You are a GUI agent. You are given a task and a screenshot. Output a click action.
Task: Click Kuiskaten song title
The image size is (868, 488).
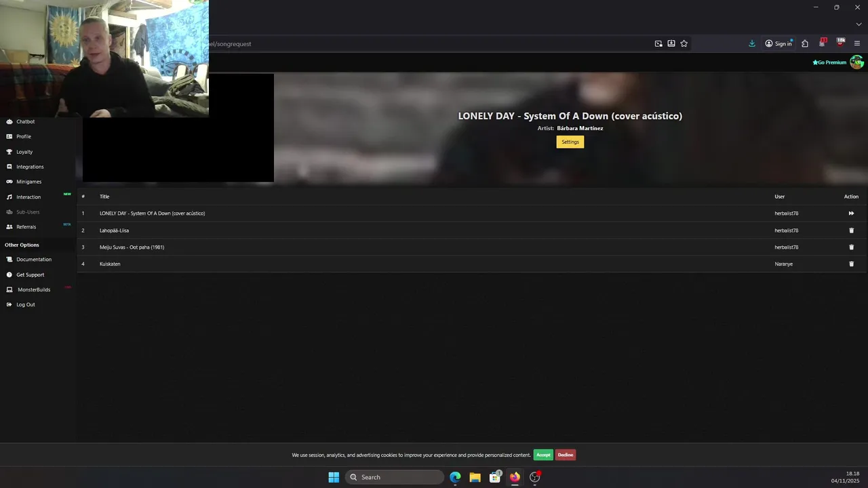(110, 264)
